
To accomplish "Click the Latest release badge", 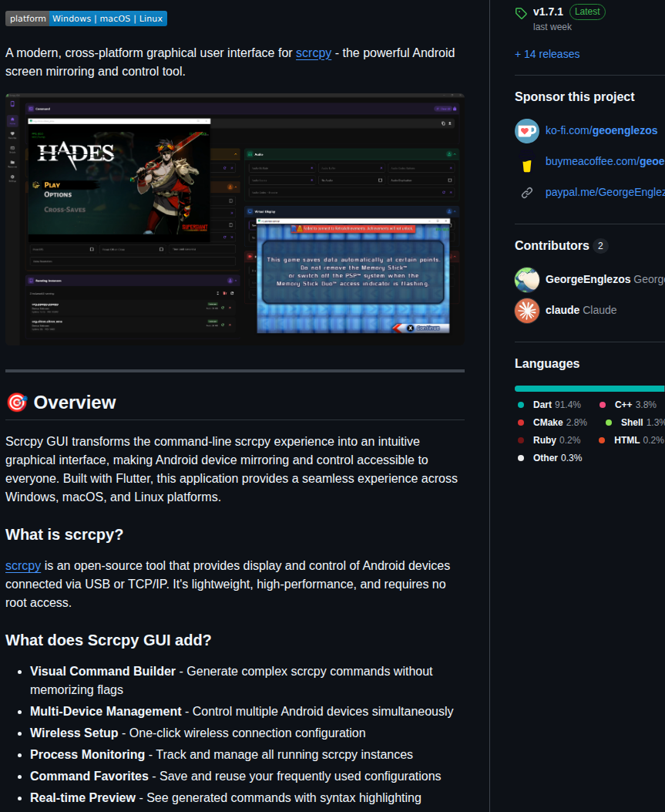I will tap(587, 12).
